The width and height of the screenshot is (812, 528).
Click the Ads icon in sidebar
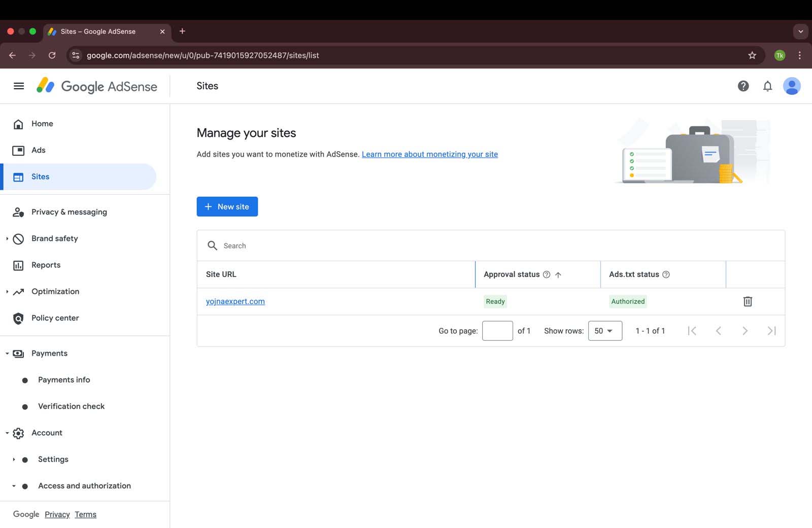pos(18,150)
